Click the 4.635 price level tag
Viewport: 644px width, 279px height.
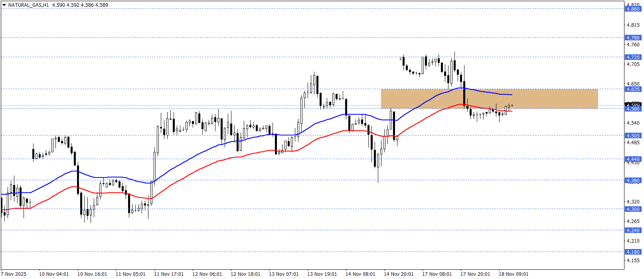click(632, 89)
